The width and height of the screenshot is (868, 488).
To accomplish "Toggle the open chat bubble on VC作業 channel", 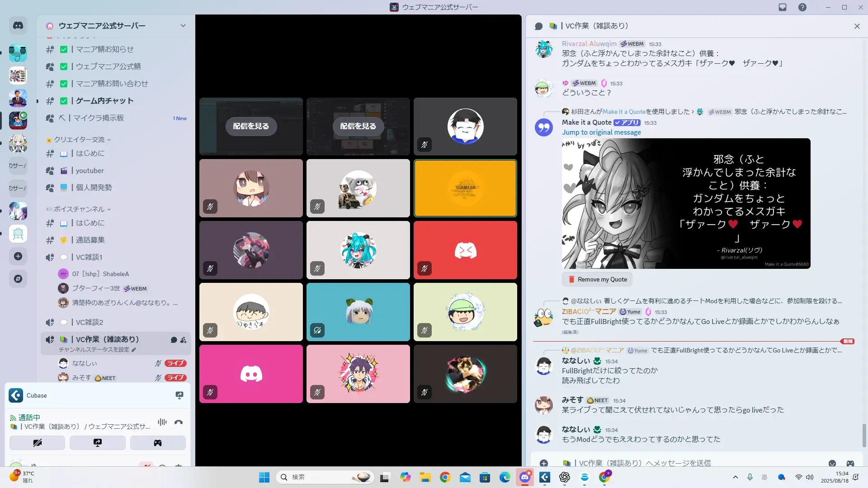I will 174,340.
